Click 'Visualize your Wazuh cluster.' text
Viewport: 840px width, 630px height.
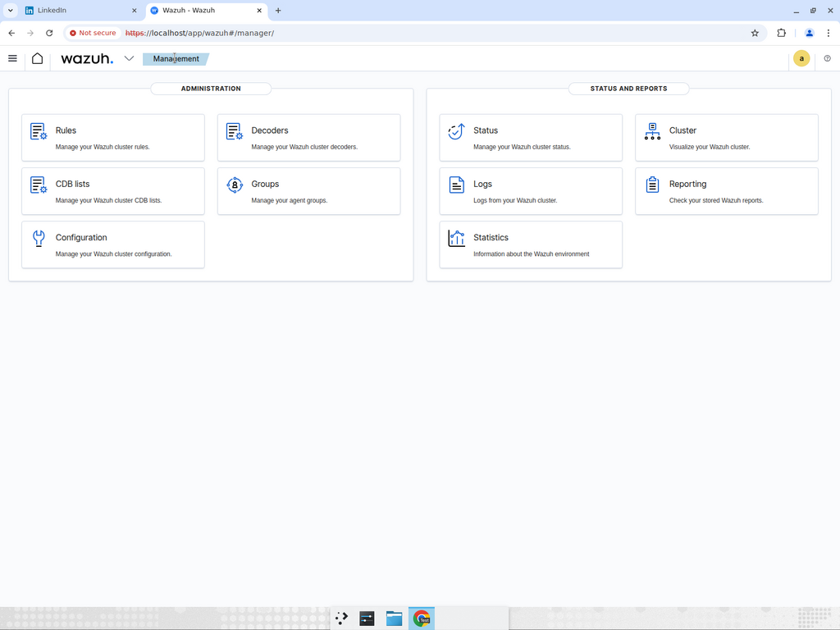710,147
